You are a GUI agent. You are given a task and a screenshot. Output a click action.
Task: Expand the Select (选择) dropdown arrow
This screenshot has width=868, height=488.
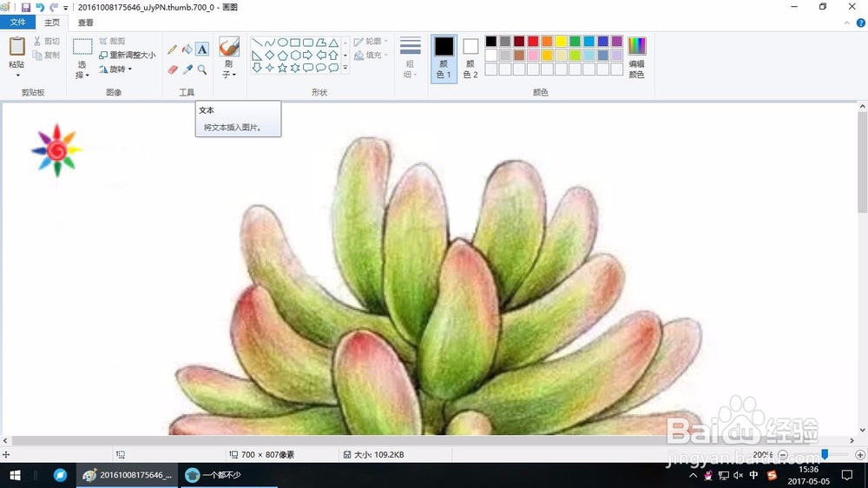tap(88, 75)
